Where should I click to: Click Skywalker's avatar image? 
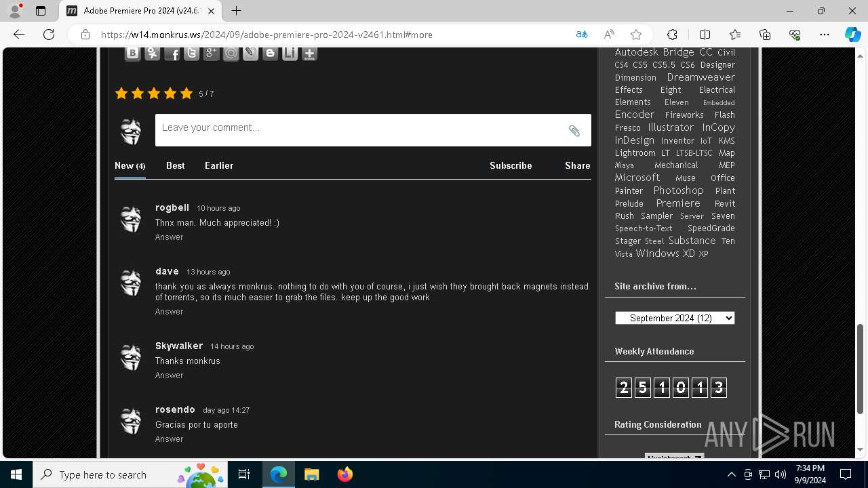131,357
